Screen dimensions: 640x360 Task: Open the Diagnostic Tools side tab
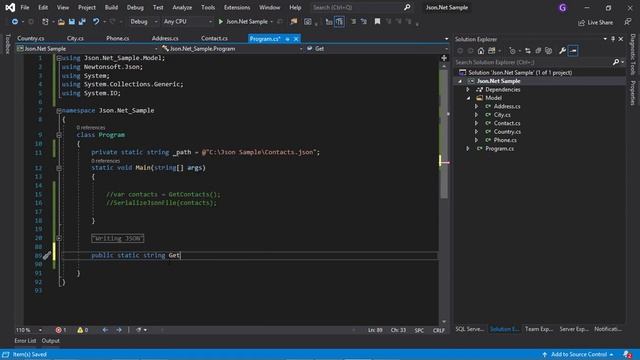(x=633, y=54)
